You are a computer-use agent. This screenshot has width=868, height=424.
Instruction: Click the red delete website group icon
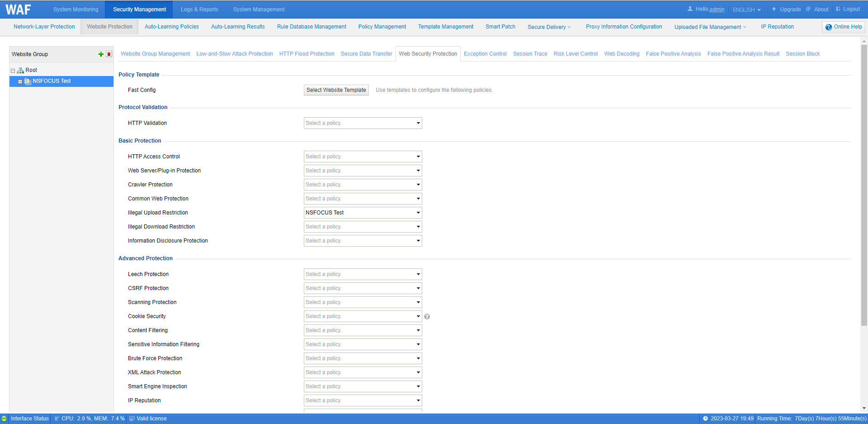109,54
